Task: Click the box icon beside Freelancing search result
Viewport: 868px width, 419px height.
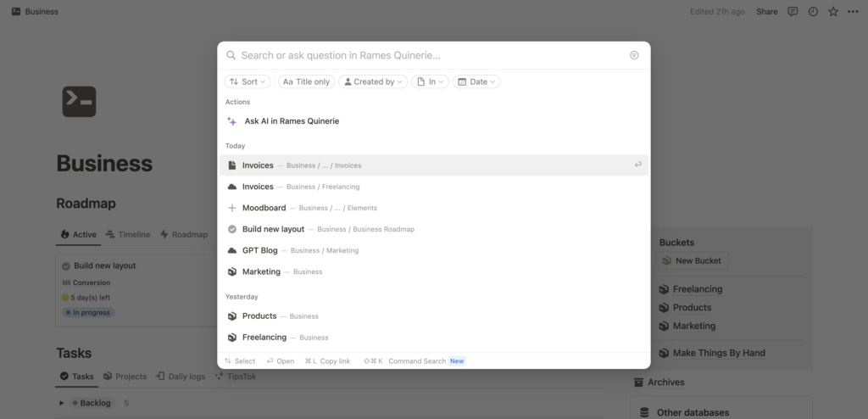Action: (232, 337)
